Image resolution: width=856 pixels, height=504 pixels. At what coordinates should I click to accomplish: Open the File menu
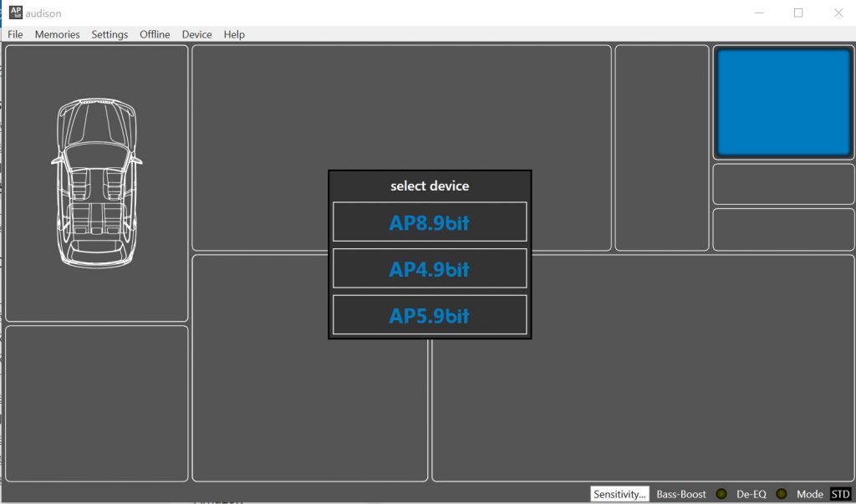15,34
